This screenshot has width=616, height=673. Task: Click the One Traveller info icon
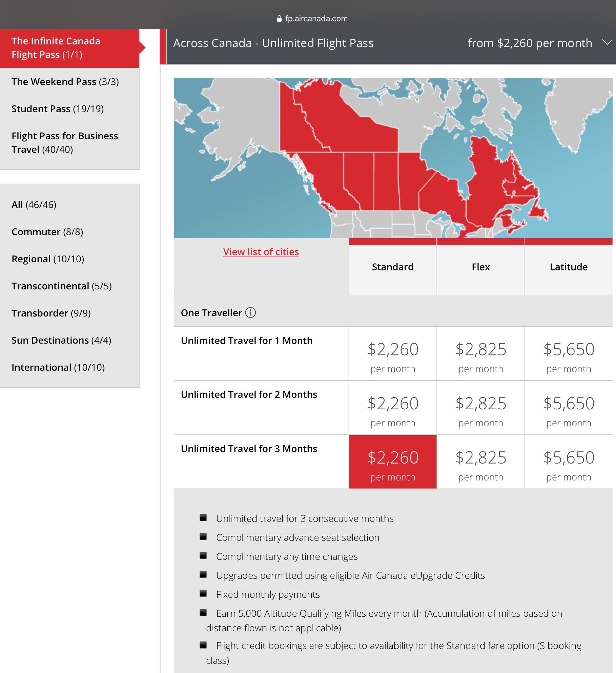[250, 312]
